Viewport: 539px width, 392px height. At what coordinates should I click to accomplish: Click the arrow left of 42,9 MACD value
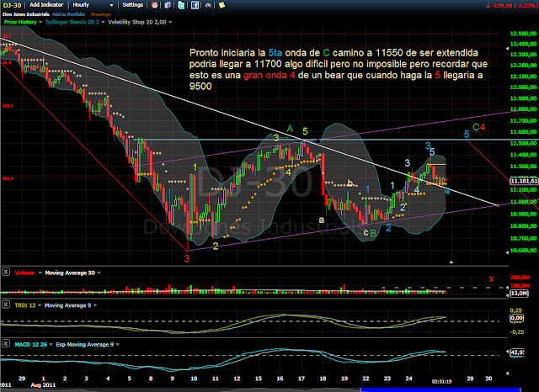[507, 352]
